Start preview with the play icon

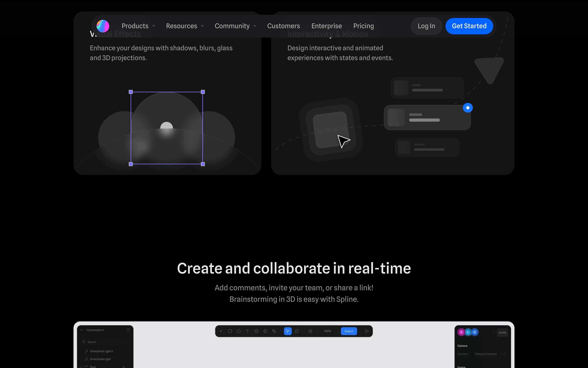pos(367,331)
